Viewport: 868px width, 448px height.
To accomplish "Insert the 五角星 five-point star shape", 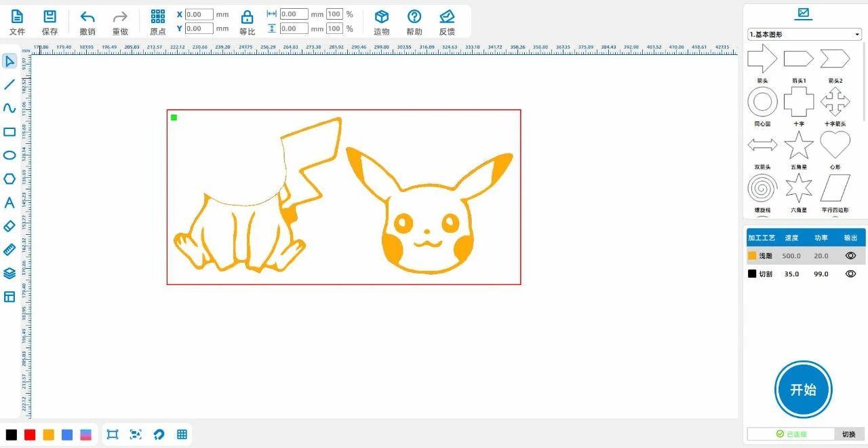I will point(798,146).
